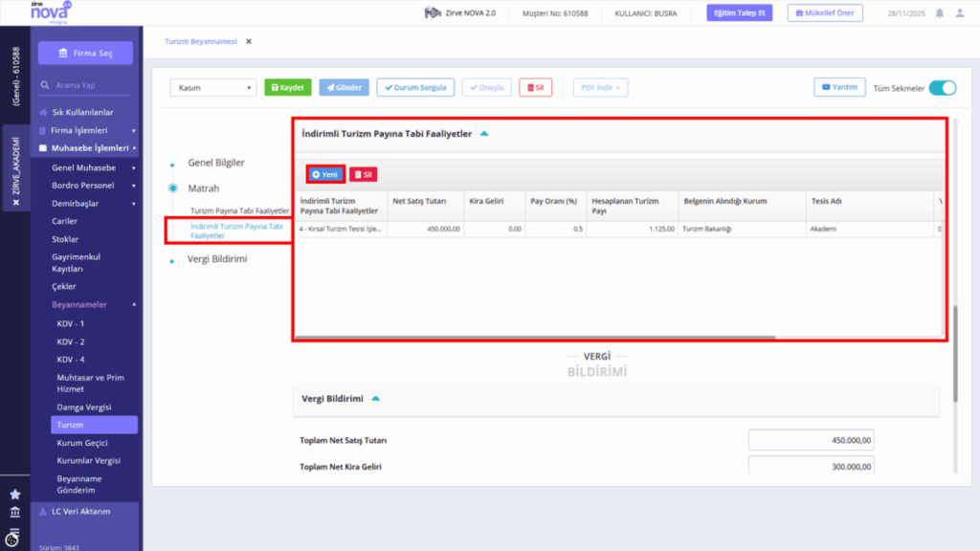Open the user profile icon

tap(960, 12)
